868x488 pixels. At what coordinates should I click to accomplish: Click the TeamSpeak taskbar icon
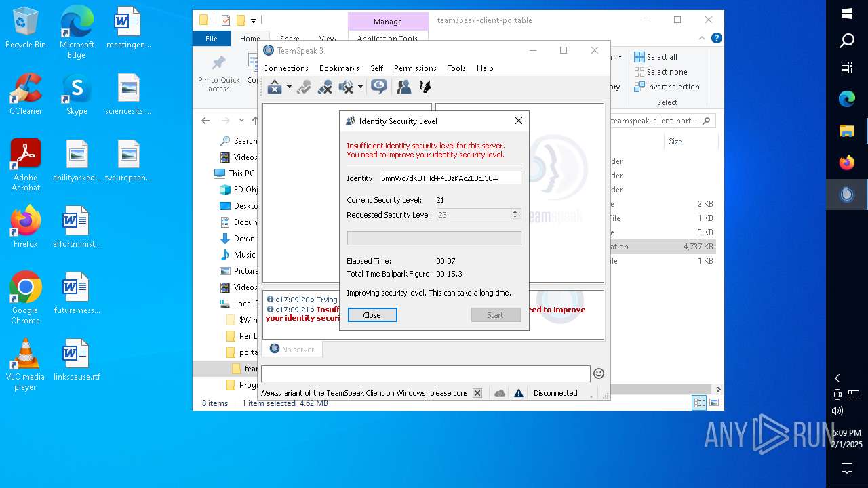(847, 195)
